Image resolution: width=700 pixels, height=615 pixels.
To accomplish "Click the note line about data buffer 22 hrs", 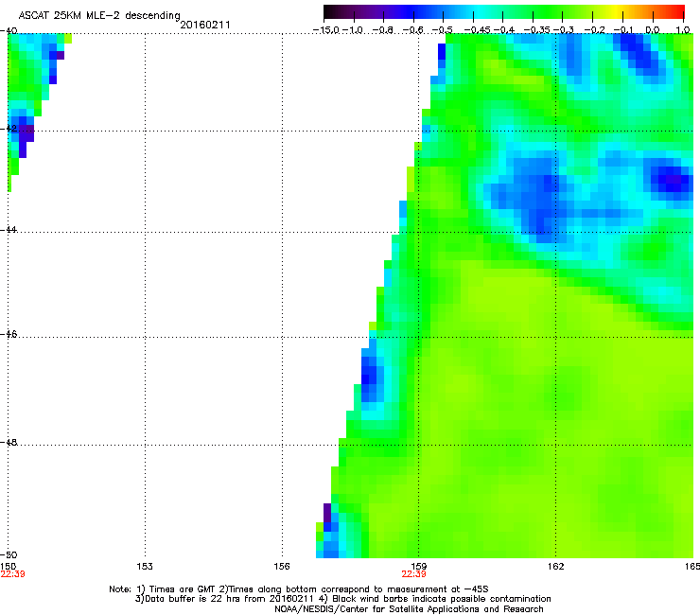I will pyautogui.click(x=342, y=599).
